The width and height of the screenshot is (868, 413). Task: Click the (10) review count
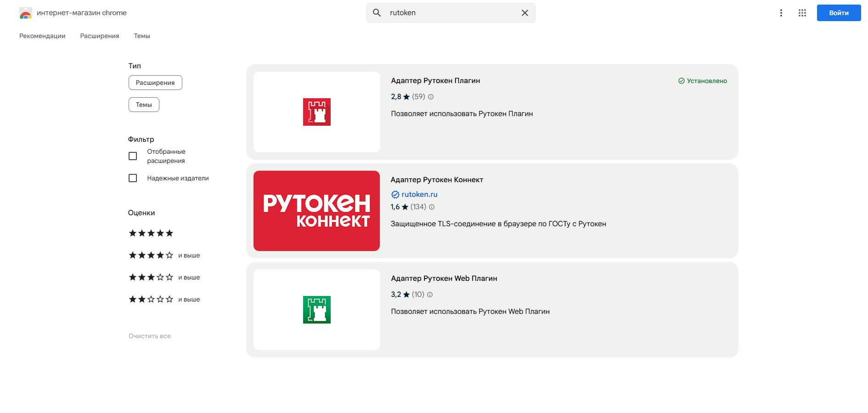point(418,295)
